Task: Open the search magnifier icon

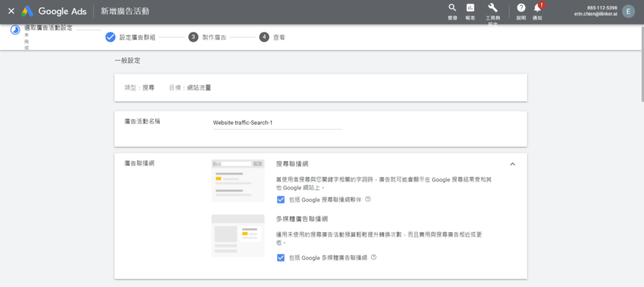Action: (x=452, y=8)
